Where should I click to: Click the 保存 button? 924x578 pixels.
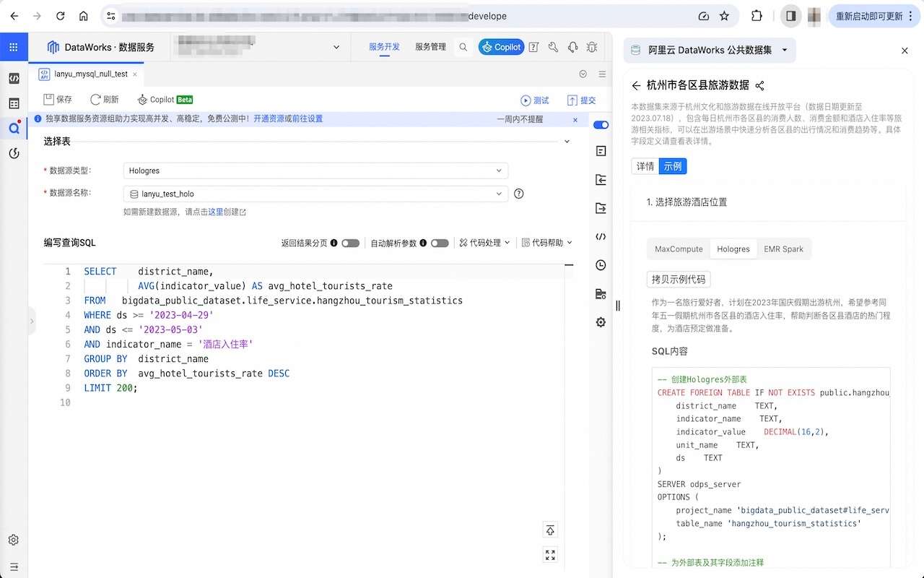point(58,100)
